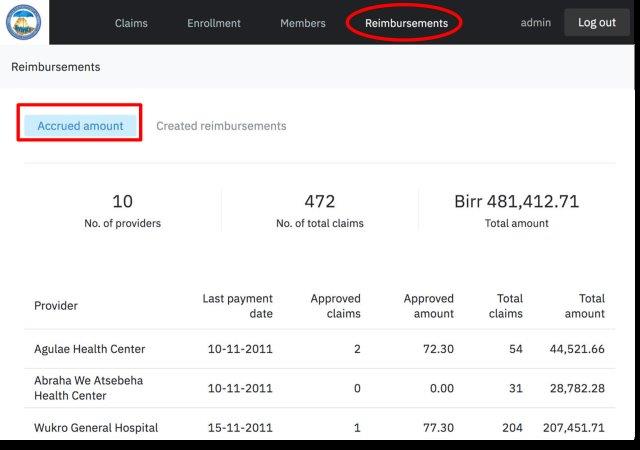Go to the Enrollment section

(x=214, y=23)
